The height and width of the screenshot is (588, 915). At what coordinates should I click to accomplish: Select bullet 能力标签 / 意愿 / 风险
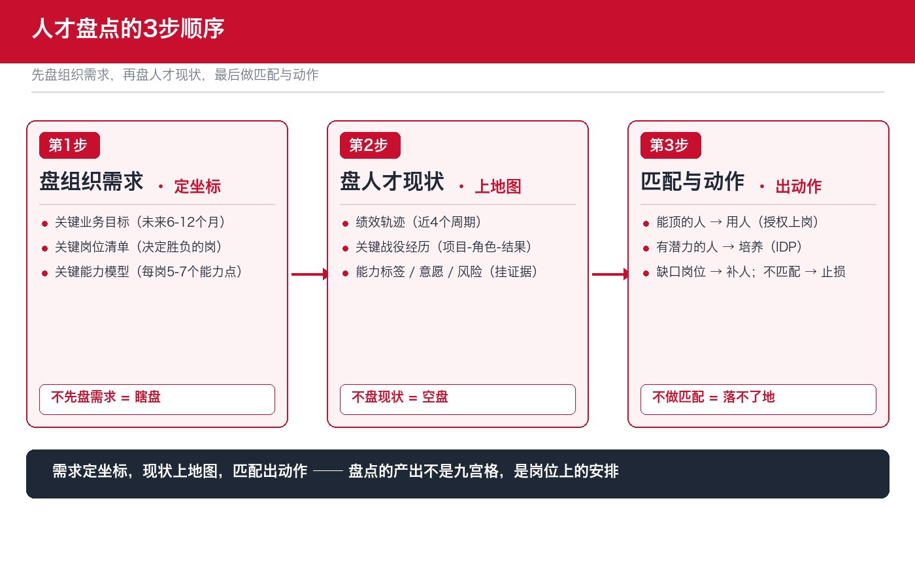440,272
